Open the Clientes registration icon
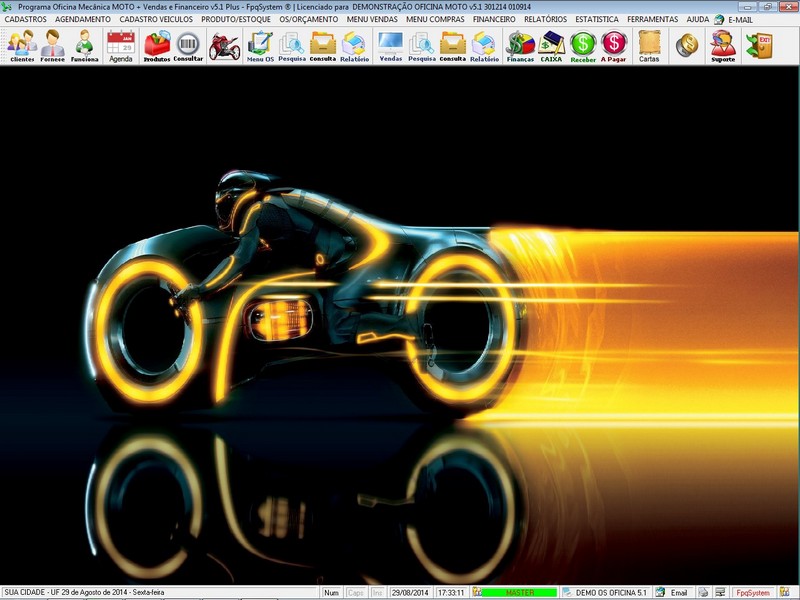 22,46
